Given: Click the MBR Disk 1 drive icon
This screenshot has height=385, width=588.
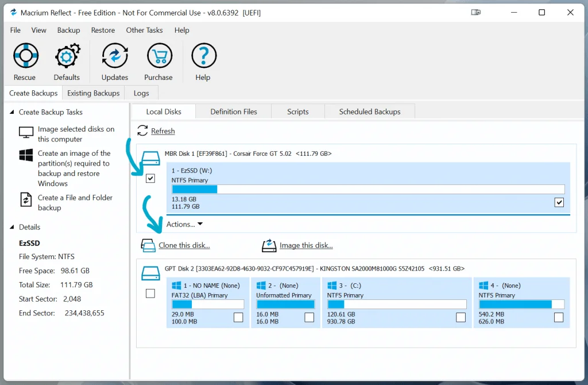Looking at the screenshot, I should pos(151,158).
